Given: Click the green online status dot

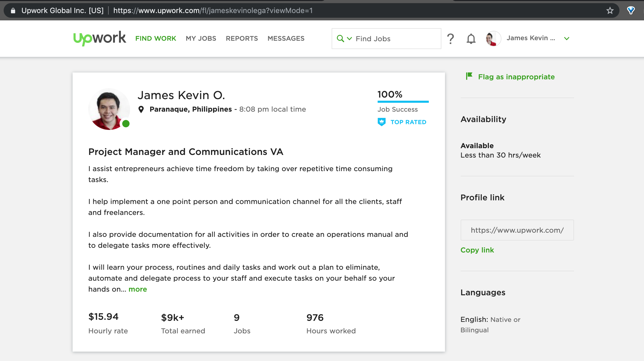Looking at the screenshot, I should point(126,123).
